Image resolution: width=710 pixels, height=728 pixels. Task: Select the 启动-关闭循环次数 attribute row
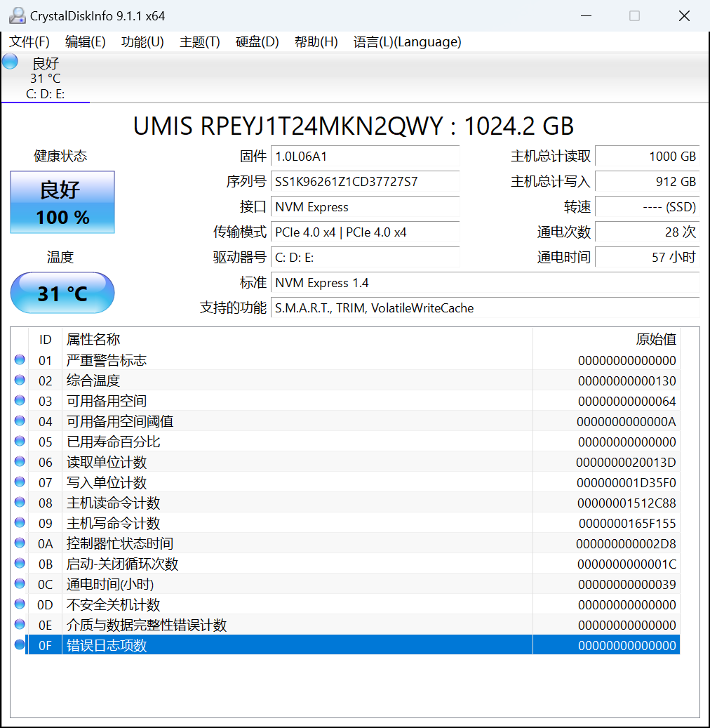coord(345,564)
